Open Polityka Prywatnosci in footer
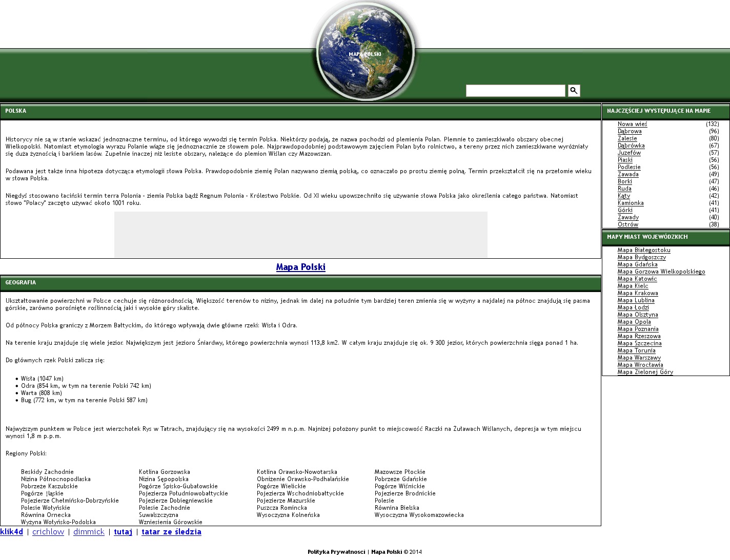This screenshot has width=730, height=560. [336, 552]
